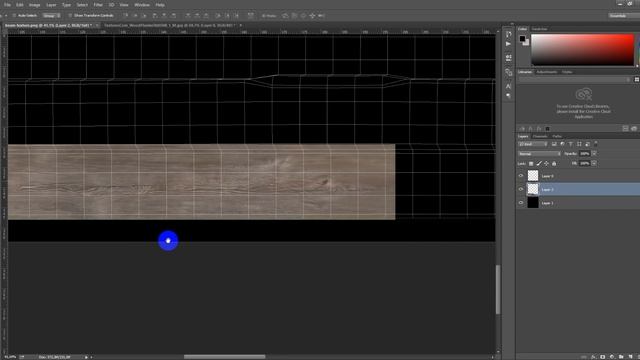Filter layers by adjustment layers icon
The width and height of the screenshot is (640, 360).
pos(562,144)
